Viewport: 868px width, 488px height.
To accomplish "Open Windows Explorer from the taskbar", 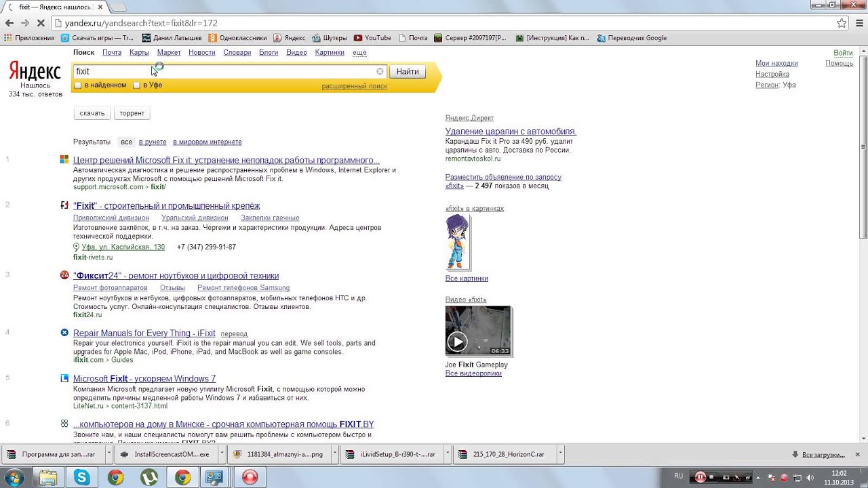I will (x=47, y=477).
